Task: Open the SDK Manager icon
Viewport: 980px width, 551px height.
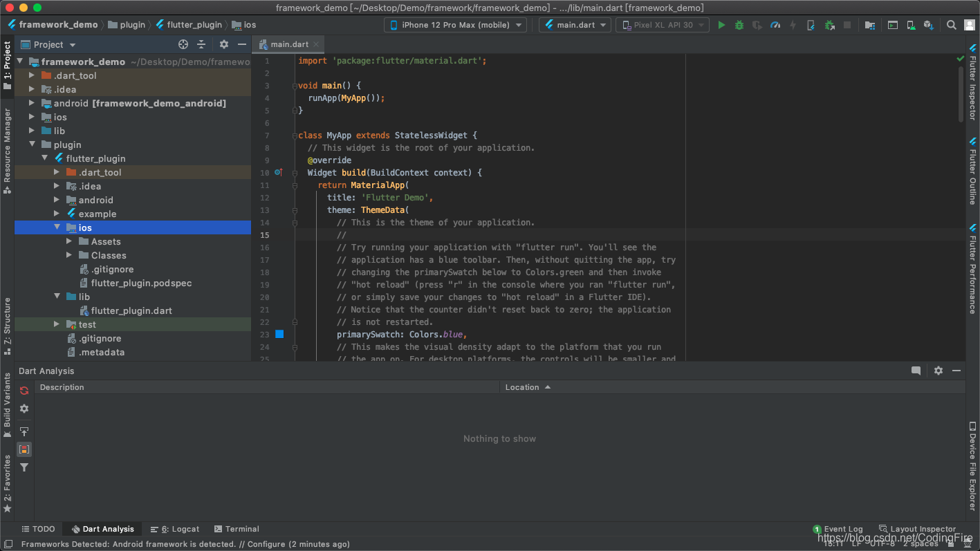Action: tap(929, 25)
